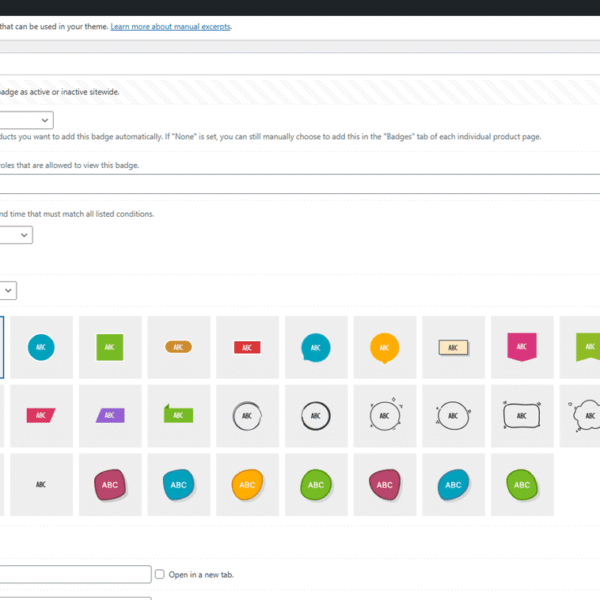600x600 pixels.
Task: Select the hand-drawn rectangle outline badge
Action: (x=521, y=415)
